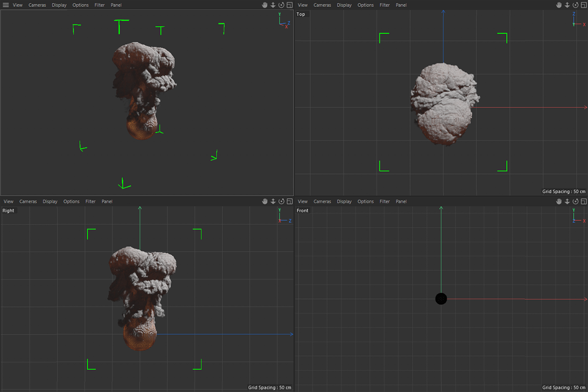This screenshot has height=392, width=588.
Task: Open the Display dropdown in Top viewport
Action: click(344, 5)
